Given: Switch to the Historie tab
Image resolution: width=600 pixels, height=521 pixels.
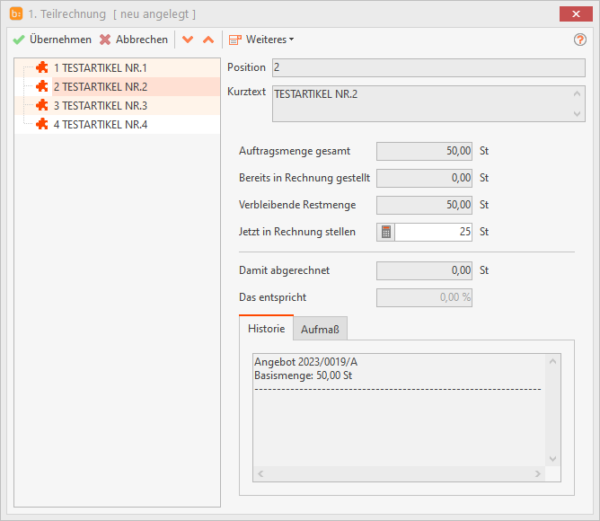Looking at the screenshot, I should pyautogui.click(x=266, y=329).
